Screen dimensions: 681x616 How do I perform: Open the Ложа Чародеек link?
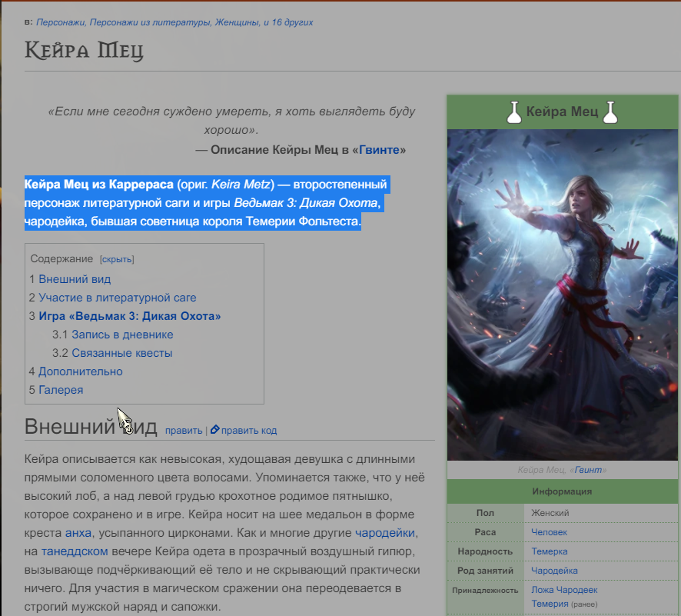click(x=564, y=590)
